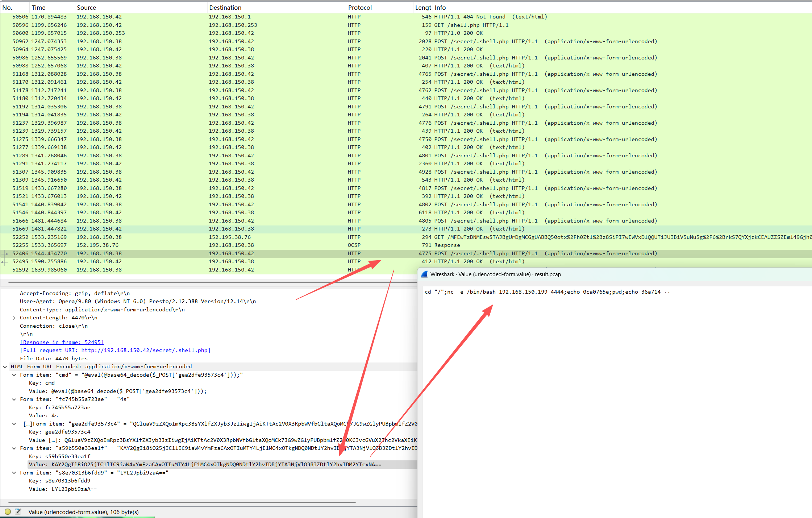812x518 pixels.
Task: Sort packets by the Source column header
Action: pos(86,8)
